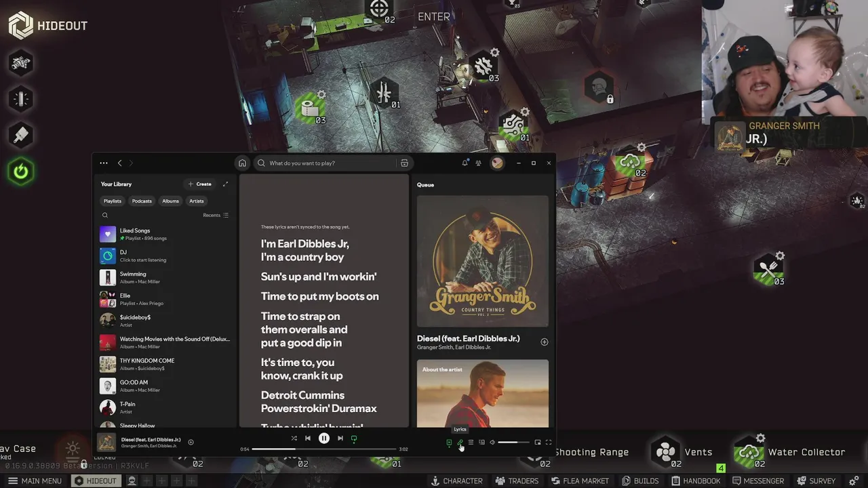Click the first icon under the HIDEOUT title

pos(21,63)
